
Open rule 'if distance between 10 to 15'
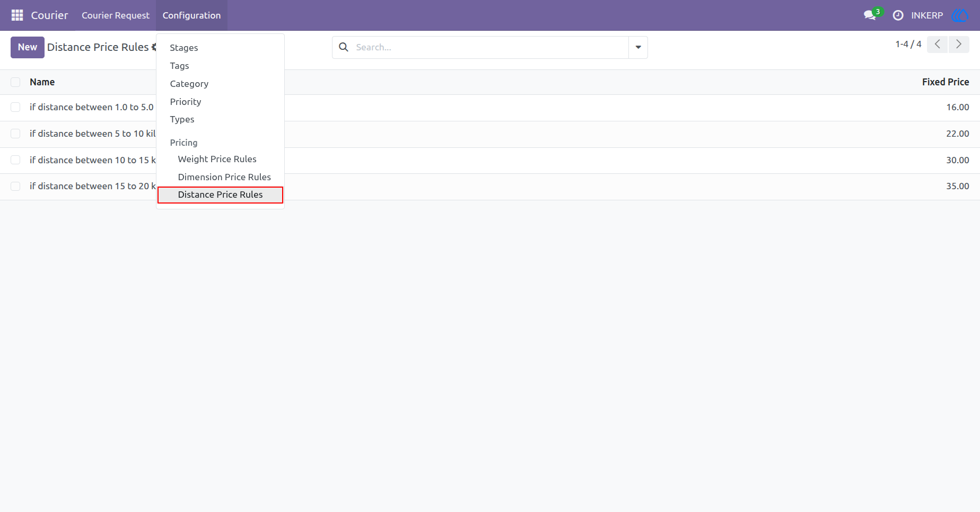click(x=92, y=160)
